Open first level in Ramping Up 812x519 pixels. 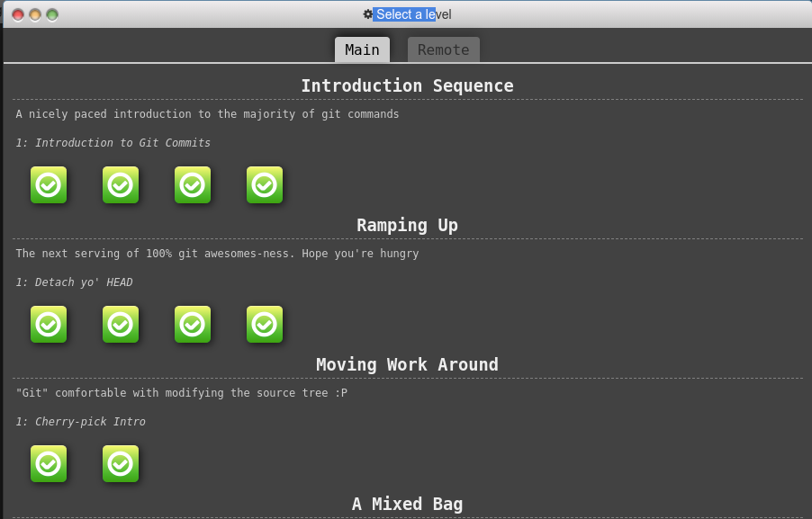pos(49,325)
